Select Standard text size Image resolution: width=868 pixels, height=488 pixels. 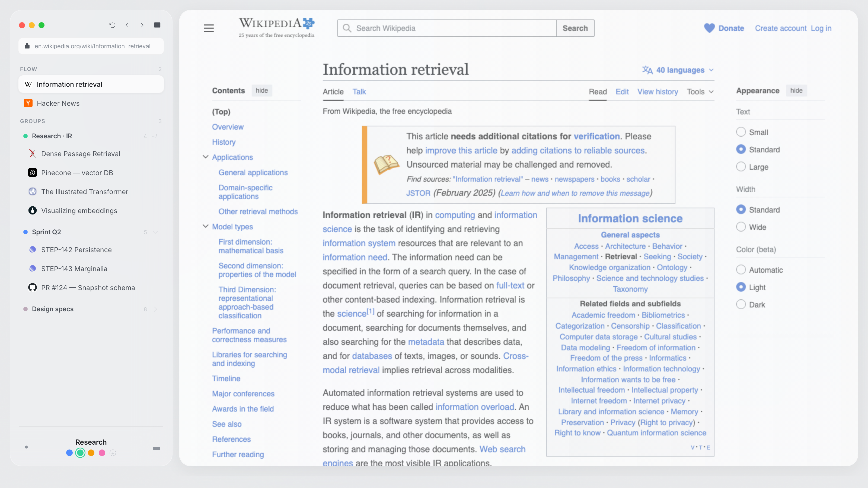point(741,149)
